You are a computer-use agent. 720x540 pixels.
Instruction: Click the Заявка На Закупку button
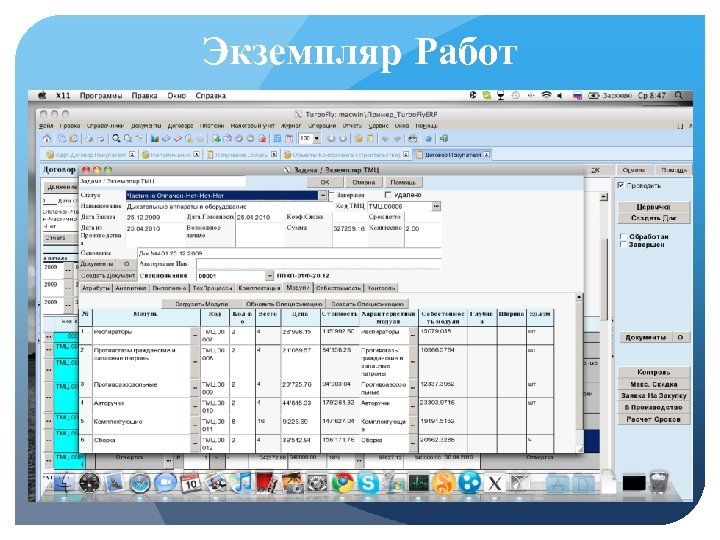[653, 395]
